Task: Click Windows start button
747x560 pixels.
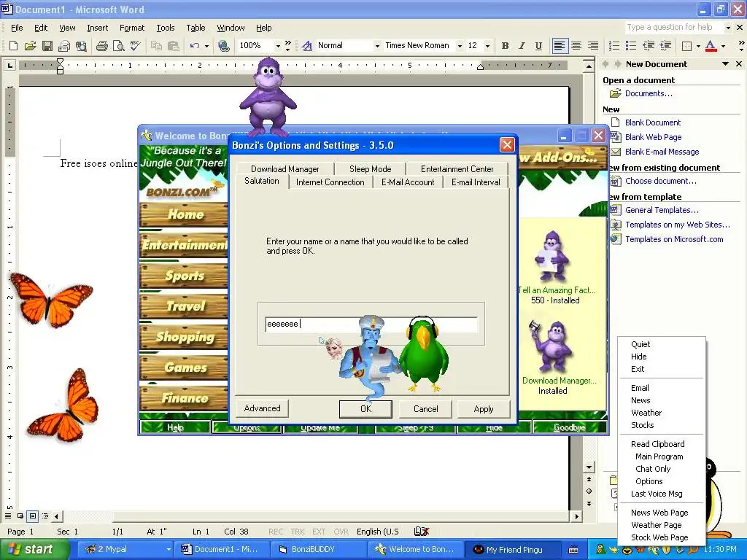Action: click(34, 550)
